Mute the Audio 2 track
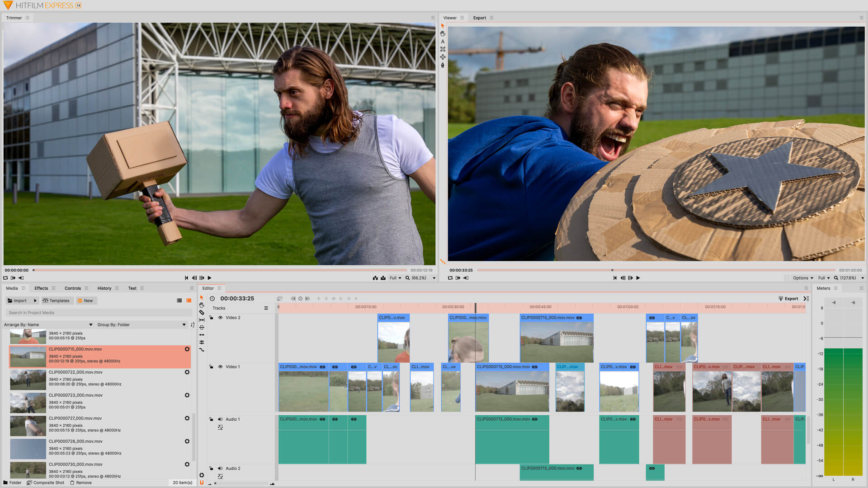This screenshot has width=868, height=488. coord(221,467)
